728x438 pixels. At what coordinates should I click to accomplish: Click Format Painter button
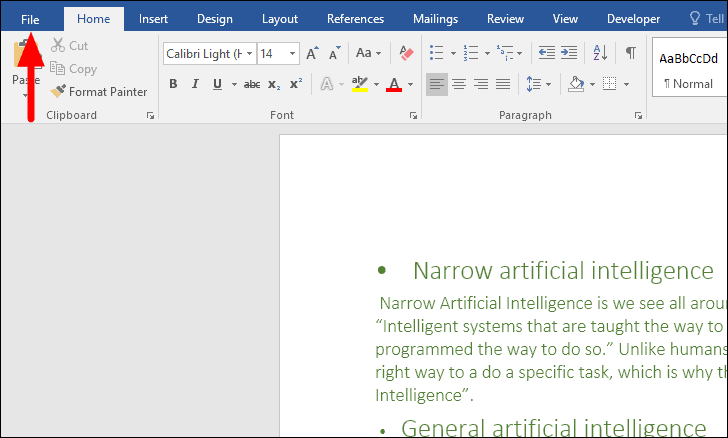point(99,91)
